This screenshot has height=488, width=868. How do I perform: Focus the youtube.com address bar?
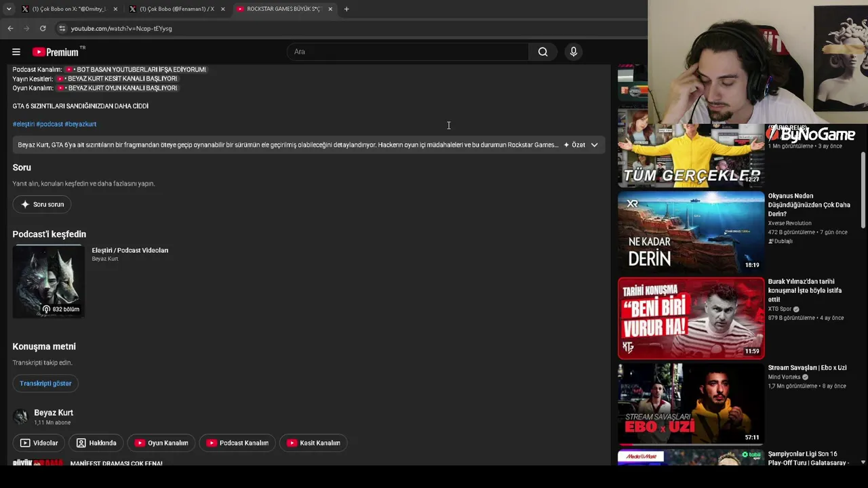coord(121,28)
